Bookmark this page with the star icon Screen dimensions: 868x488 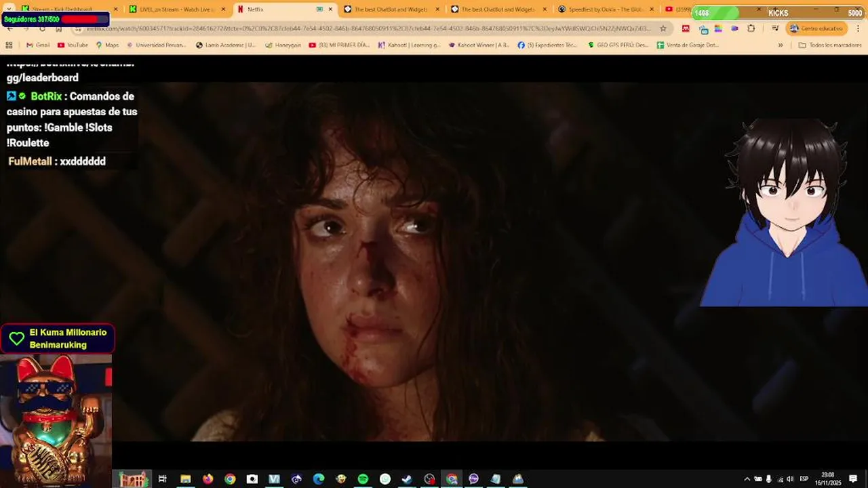click(x=663, y=28)
